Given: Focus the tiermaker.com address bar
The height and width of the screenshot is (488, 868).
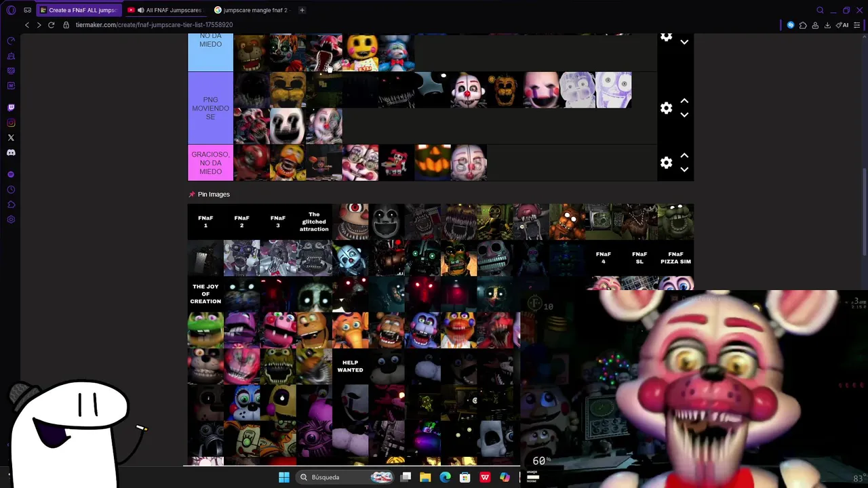Looking at the screenshot, I should click(154, 25).
